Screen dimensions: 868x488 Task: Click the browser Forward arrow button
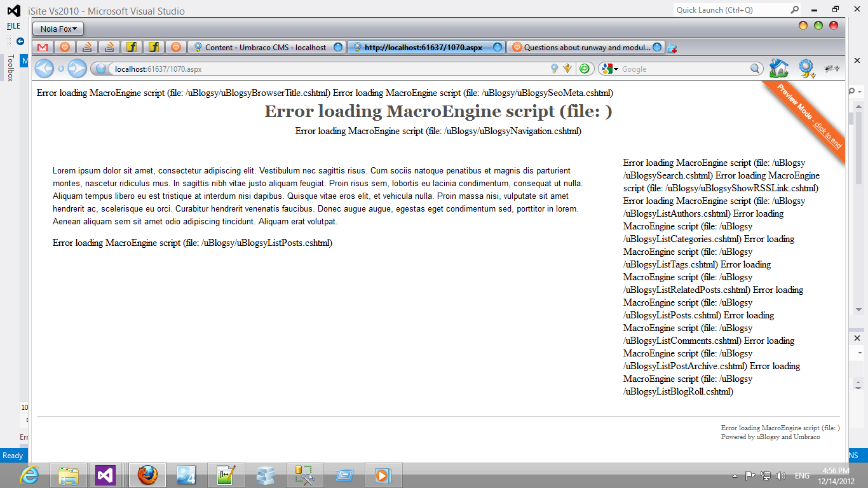pyautogui.click(x=77, y=68)
